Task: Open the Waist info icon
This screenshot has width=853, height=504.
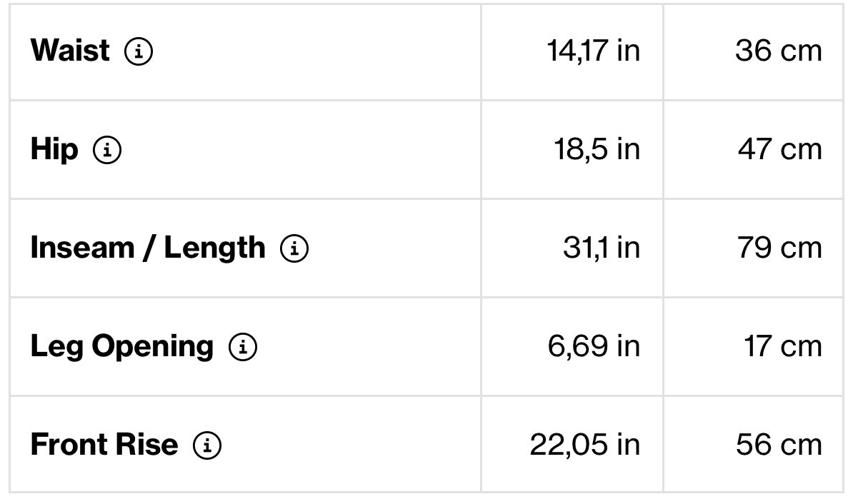Action: tap(139, 51)
